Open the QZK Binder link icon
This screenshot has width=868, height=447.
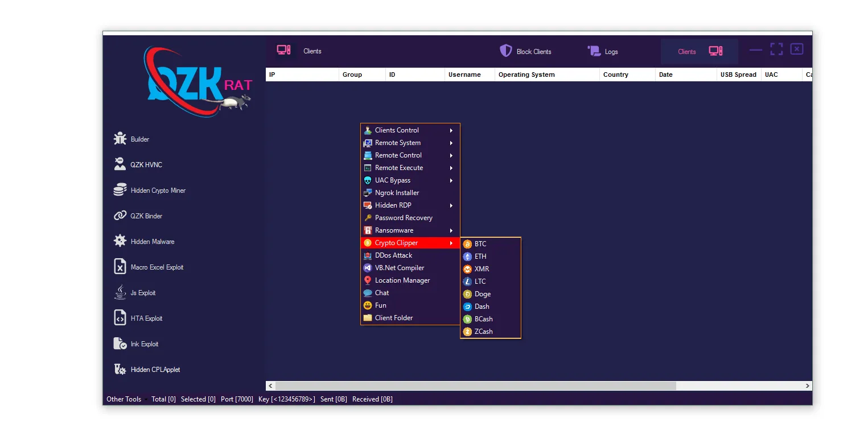tap(120, 216)
